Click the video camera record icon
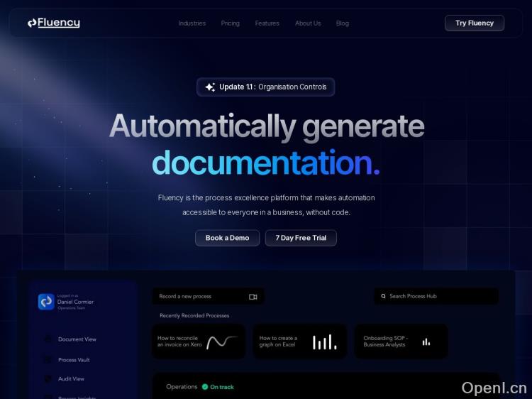532x399 pixels. [x=253, y=297]
